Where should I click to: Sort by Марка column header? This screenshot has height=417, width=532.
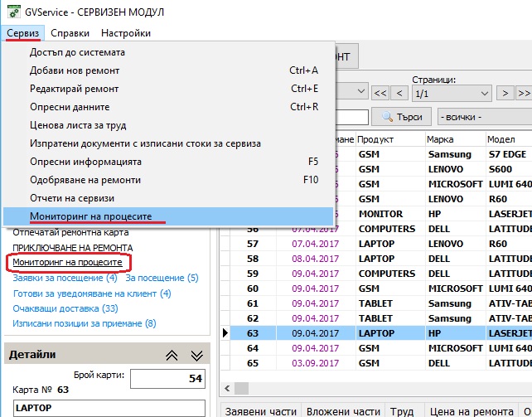455,139
